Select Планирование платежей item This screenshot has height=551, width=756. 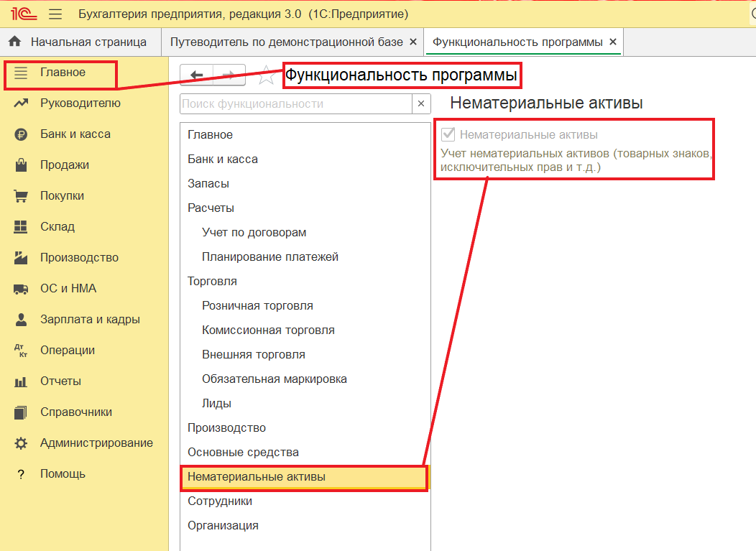pos(305,257)
